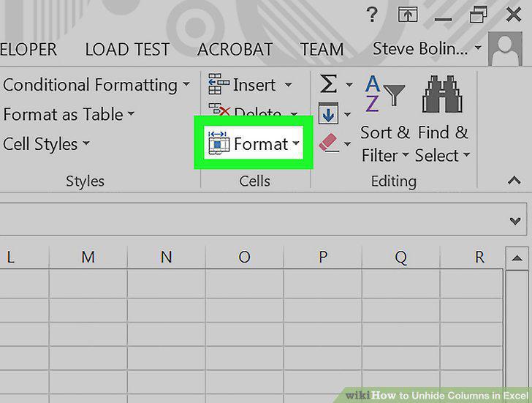
Task: Select column Q header
Action: (400, 257)
